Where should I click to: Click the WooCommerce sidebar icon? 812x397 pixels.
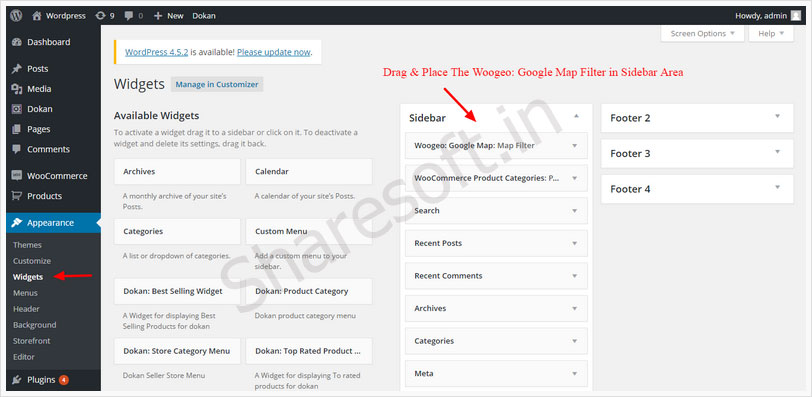point(17,176)
